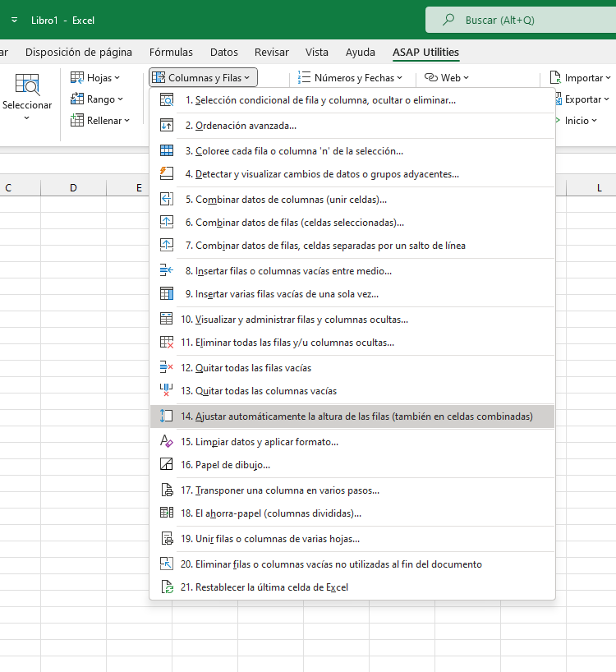The height and width of the screenshot is (672, 616).
Task: Click the Restablecer última celda icon
Action: pyautogui.click(x=166, y=587)
